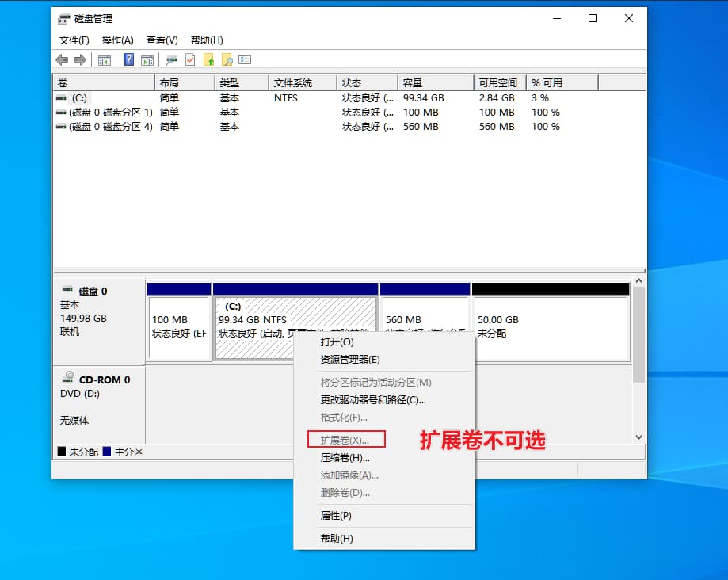Click greyed 将分区标记为活动分区(M) entry
The image size is (728, 580).
tap(384, 383)
